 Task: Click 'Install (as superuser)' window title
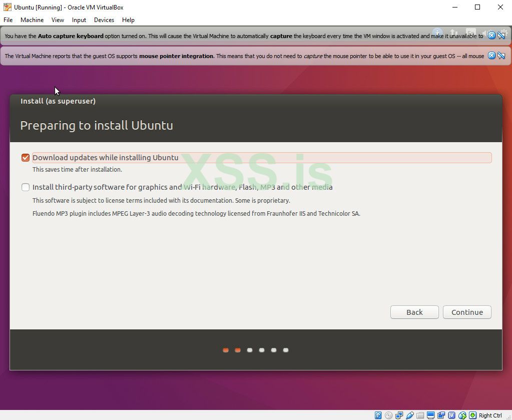[x=58, y=101]
